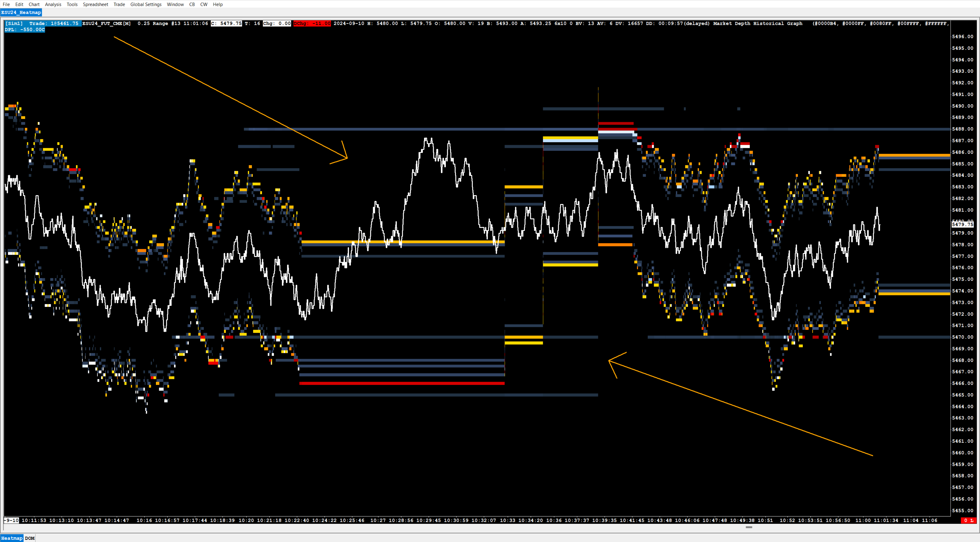Open the Help menu
Viewport: 980px width, 542px height.
(x=218, y=4)
